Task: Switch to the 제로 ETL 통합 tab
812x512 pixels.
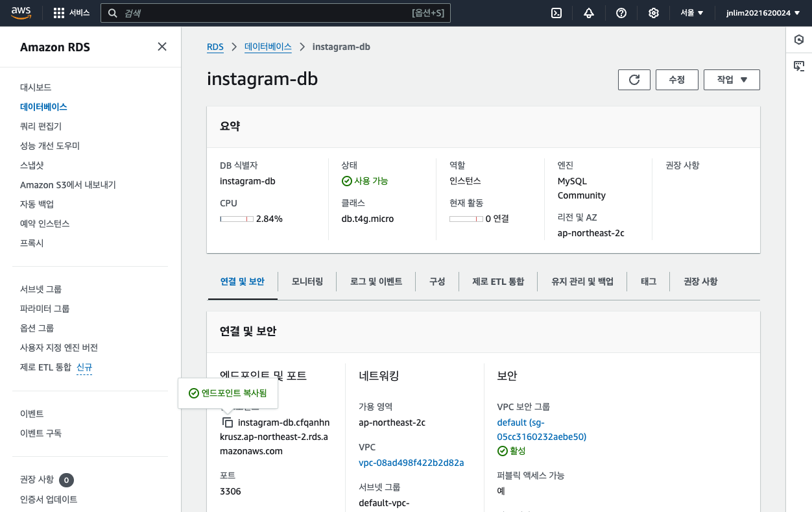Action: (x=498, y=282)
